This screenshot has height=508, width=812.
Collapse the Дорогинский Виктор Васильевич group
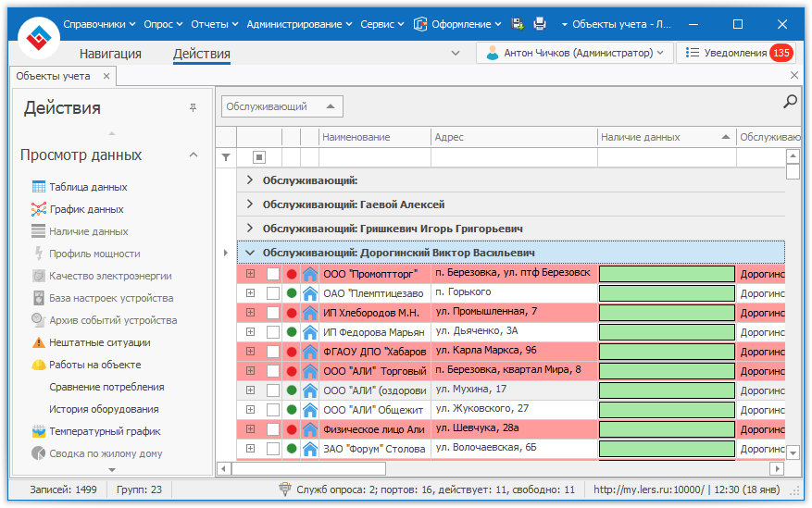coord(250,253)
